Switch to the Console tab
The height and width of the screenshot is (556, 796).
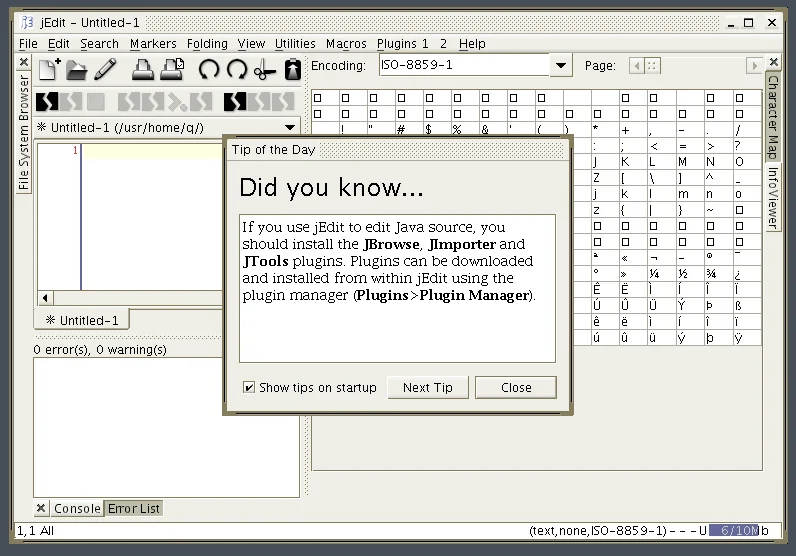pyautogui.click(x=77, y=509)
